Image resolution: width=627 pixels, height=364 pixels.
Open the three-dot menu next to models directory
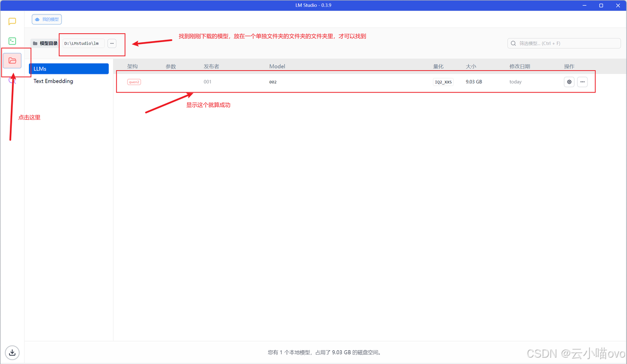(x=112, y=44)
